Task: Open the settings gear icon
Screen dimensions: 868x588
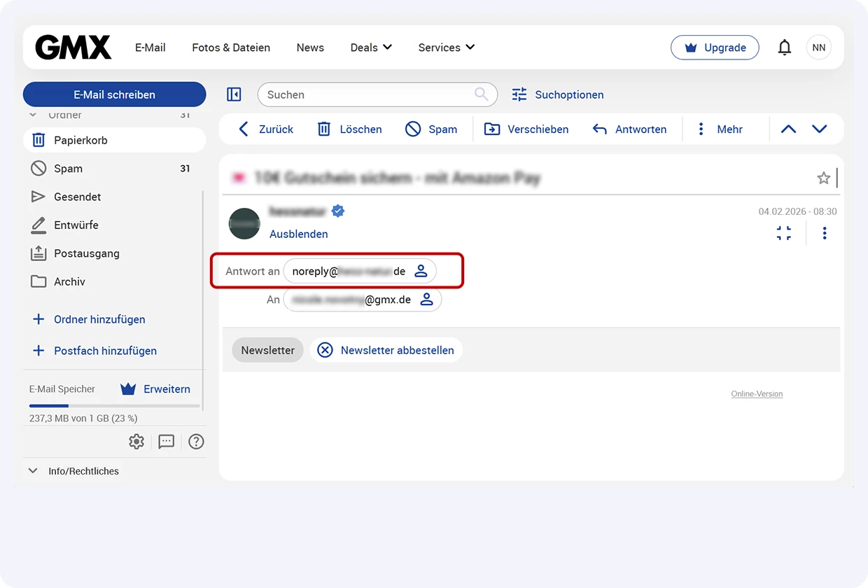Action: coord(136,442)
